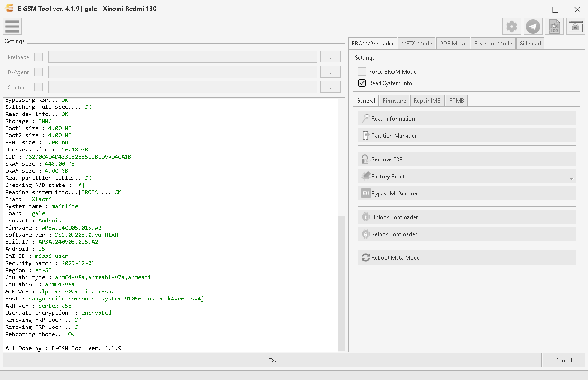Enable the D-Agent checkbox

[38, 72]
